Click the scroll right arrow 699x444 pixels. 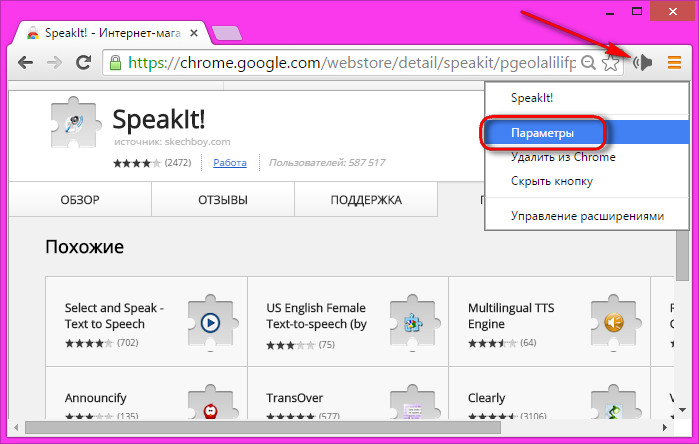665,428
